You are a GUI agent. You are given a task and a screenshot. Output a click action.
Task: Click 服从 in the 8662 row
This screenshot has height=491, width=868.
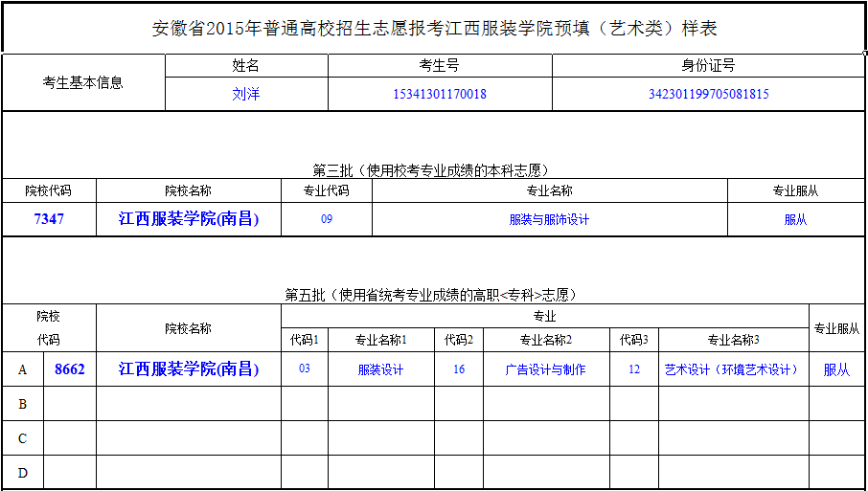point(837,369)
